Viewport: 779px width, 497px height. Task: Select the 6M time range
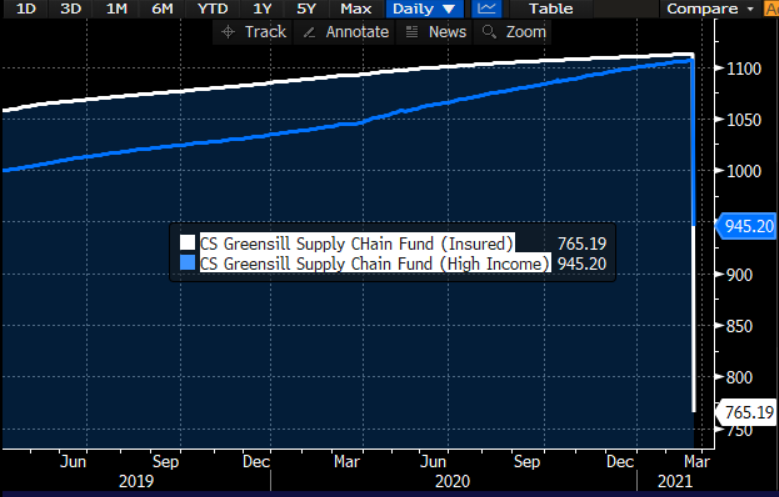tap(162, 8)
